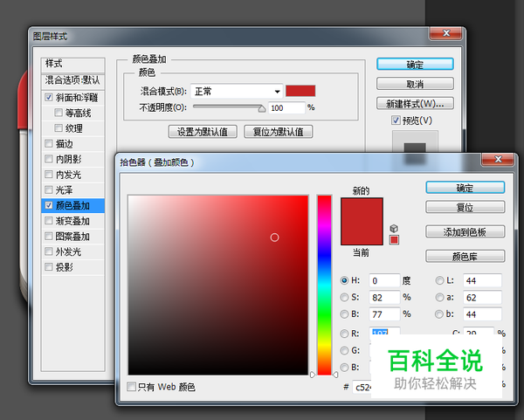Click the 不透明度 value field showing 100
This screenshot has width=524, height=420.
[286, 108]
